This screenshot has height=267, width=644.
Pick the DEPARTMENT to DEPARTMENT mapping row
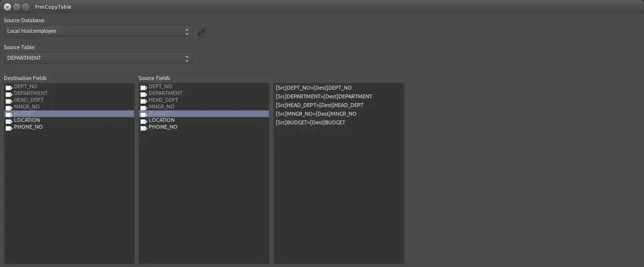coord(324,96)
